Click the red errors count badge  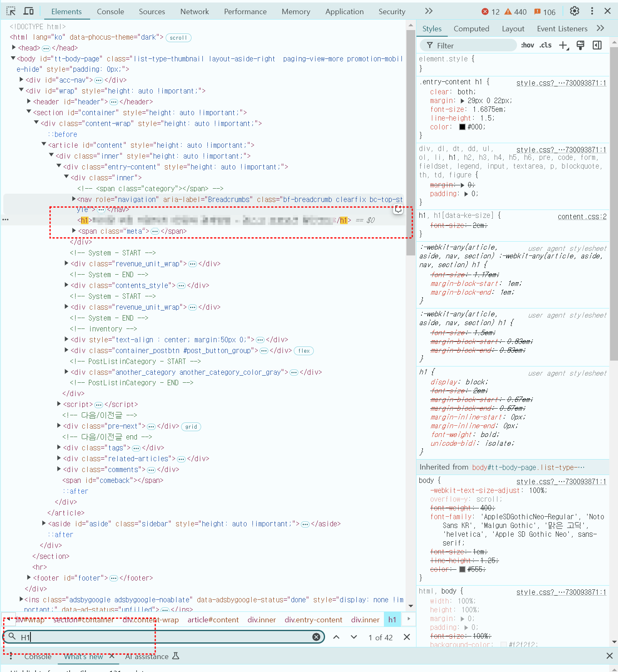(x=490, y=12)
